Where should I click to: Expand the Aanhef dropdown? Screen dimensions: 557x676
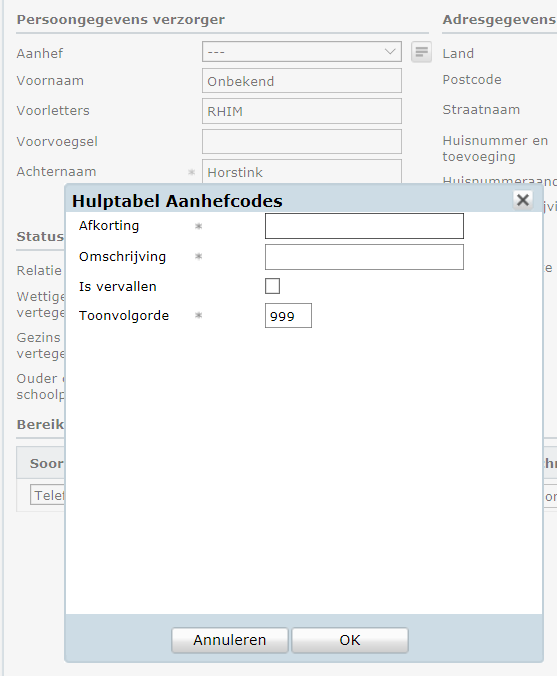302,52
